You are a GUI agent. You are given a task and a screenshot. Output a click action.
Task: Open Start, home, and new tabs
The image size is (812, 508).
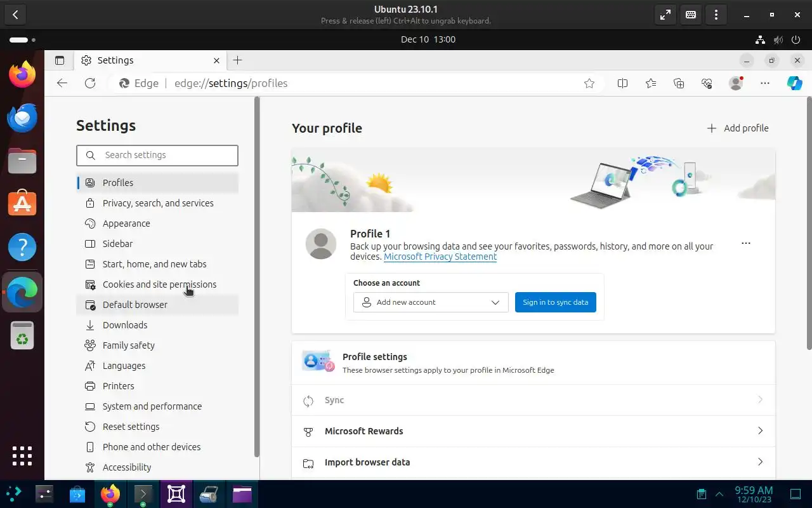pos(157,264)
